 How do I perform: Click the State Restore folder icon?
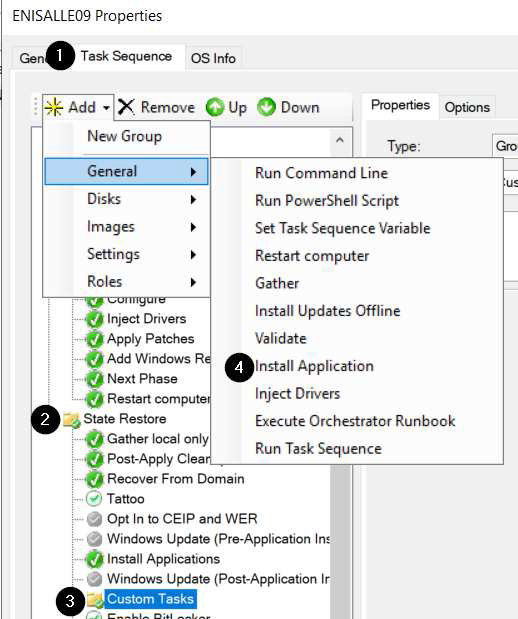[72, 420]
